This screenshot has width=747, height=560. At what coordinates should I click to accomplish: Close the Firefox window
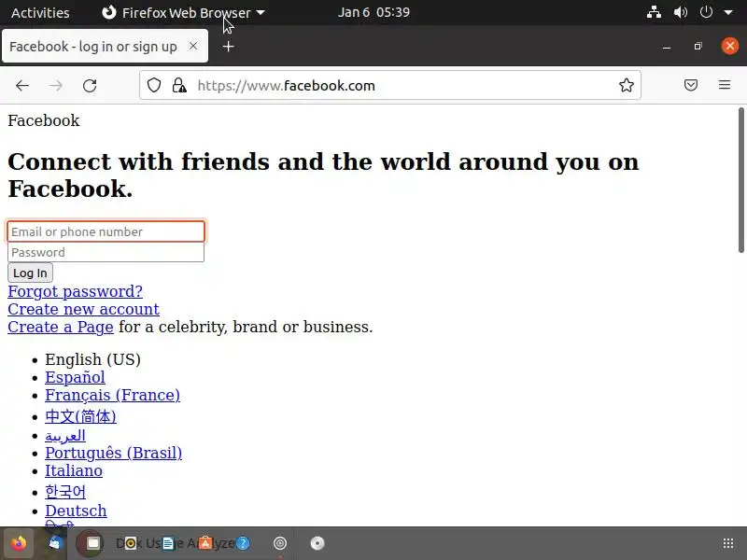click(x=729, y=46)
